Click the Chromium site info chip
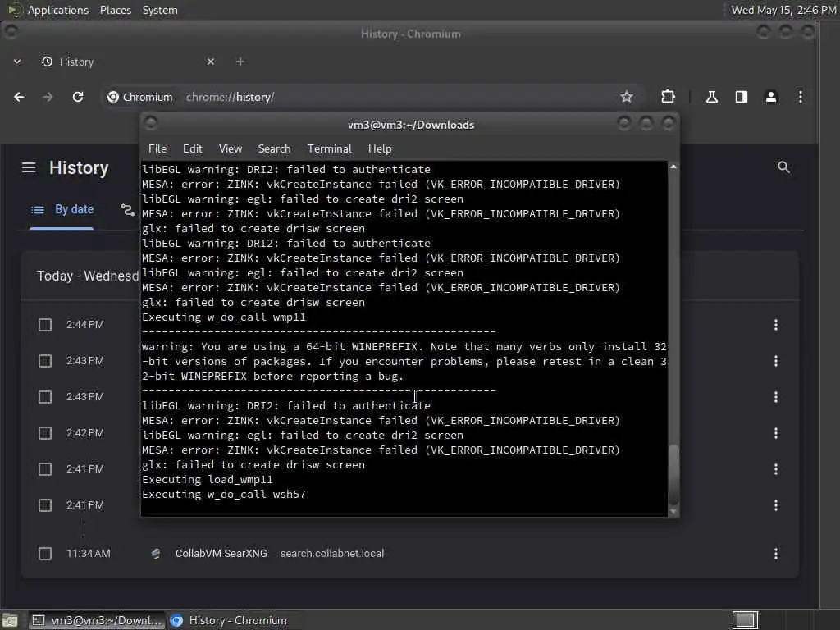Image resolution: width=840 pixels, height=630 pixels. (x=140, y=97)
